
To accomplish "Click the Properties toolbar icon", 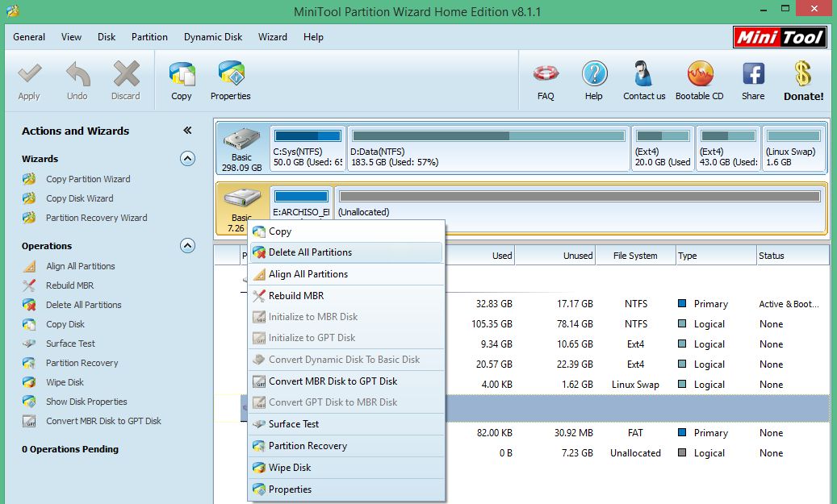I will click(x=231, y=75).
